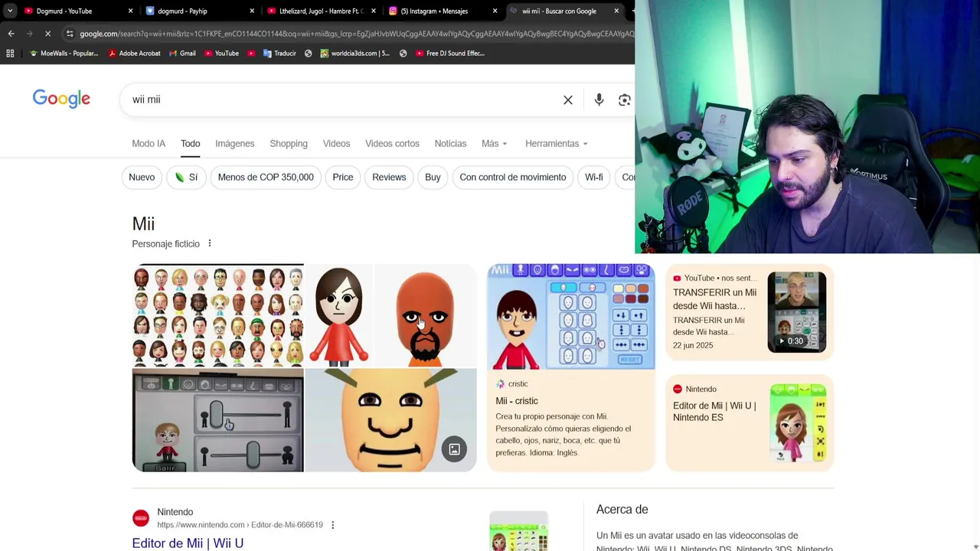
Task: Open TRANSFERIR un Mii YouTube result
Action: pos(715,299)
